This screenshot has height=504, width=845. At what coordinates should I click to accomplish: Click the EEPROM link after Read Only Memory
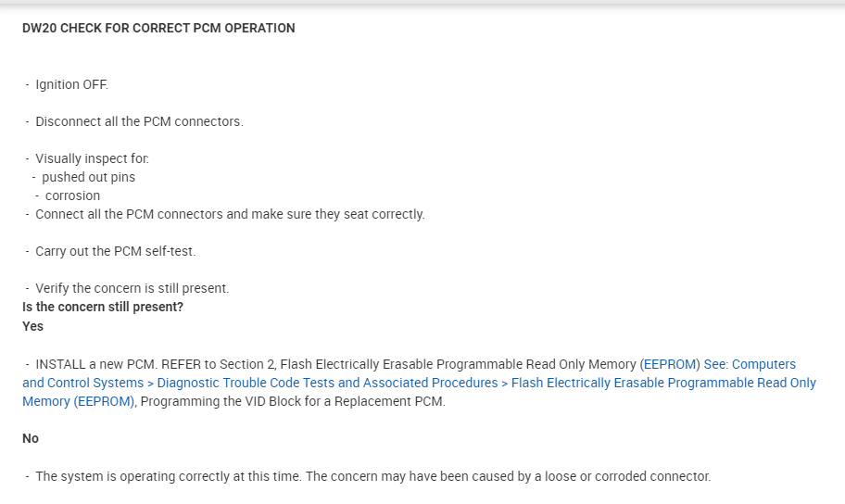point(669,364)
